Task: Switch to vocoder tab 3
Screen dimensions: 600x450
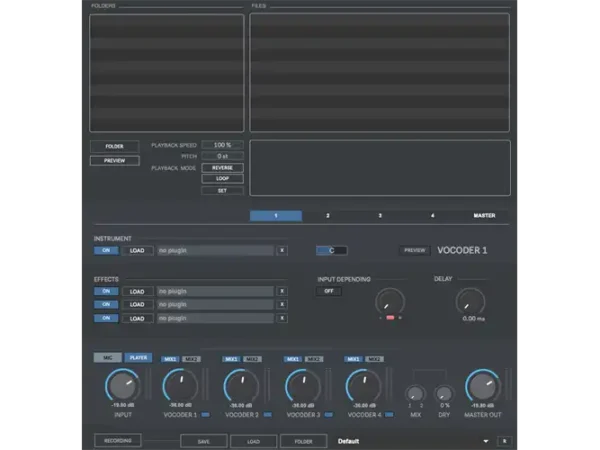Action: click(x=380, y=216)
